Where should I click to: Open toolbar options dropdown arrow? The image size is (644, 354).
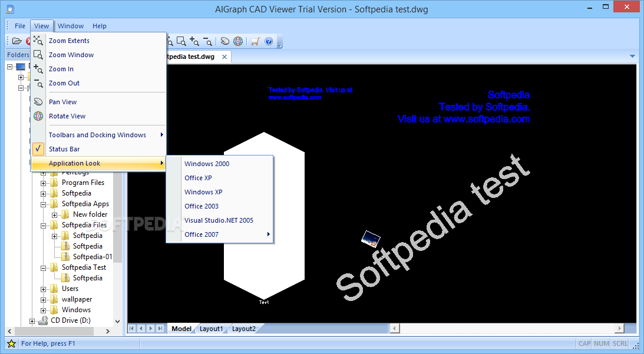[280, 43]
